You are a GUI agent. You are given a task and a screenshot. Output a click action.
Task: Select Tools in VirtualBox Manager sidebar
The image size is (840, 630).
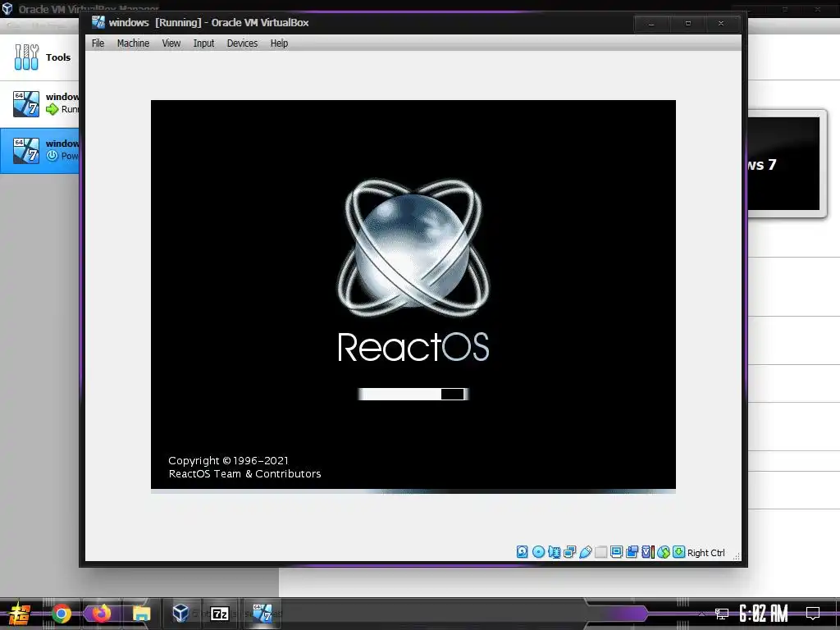pos(39,57)
